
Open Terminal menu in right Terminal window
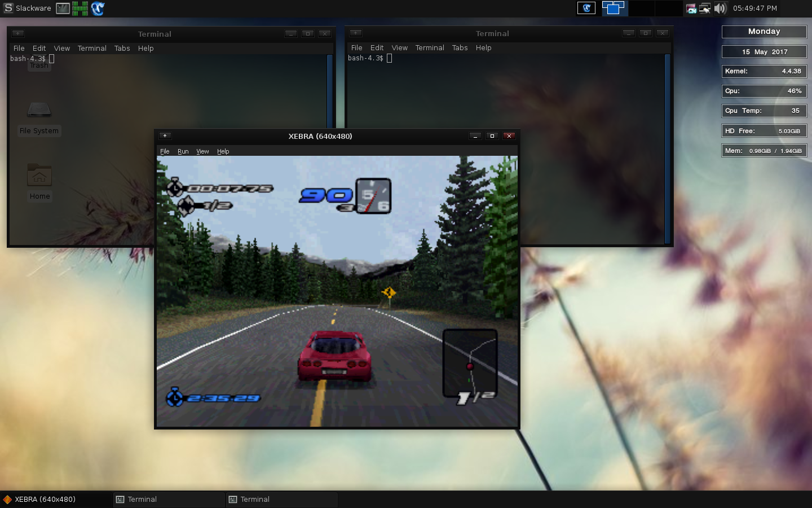click(x=430, y=48)
